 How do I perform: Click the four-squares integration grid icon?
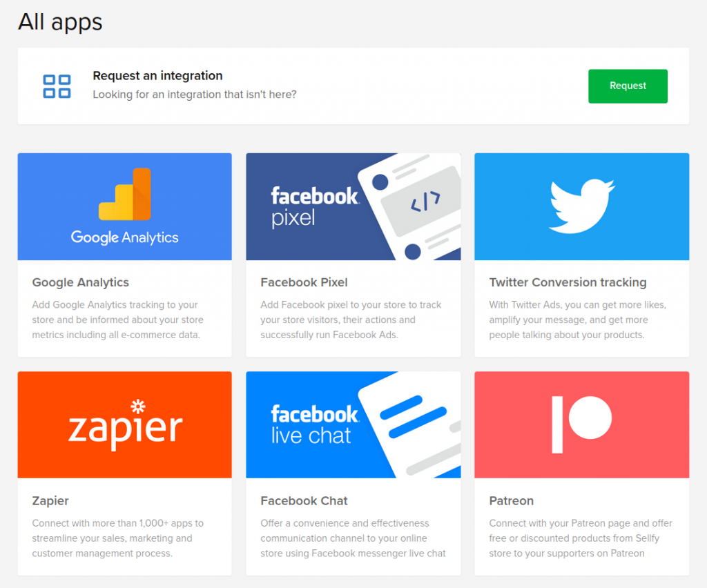click(57, 86)
